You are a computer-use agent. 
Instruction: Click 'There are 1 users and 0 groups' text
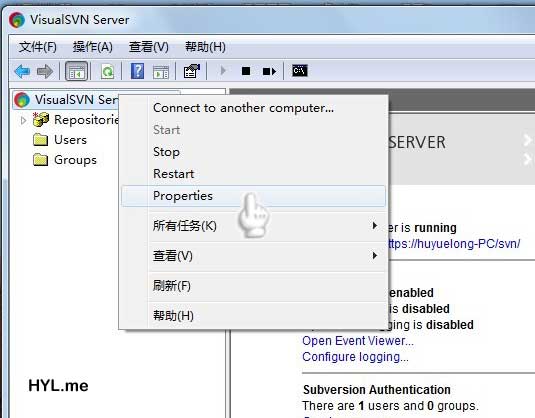coord(390,406)
